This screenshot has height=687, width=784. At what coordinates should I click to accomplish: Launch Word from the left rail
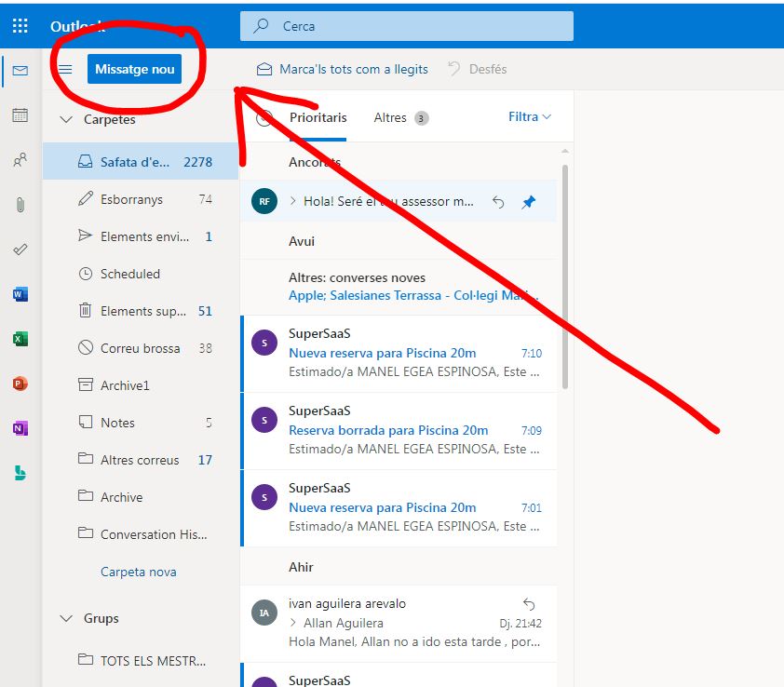point(20,294)
